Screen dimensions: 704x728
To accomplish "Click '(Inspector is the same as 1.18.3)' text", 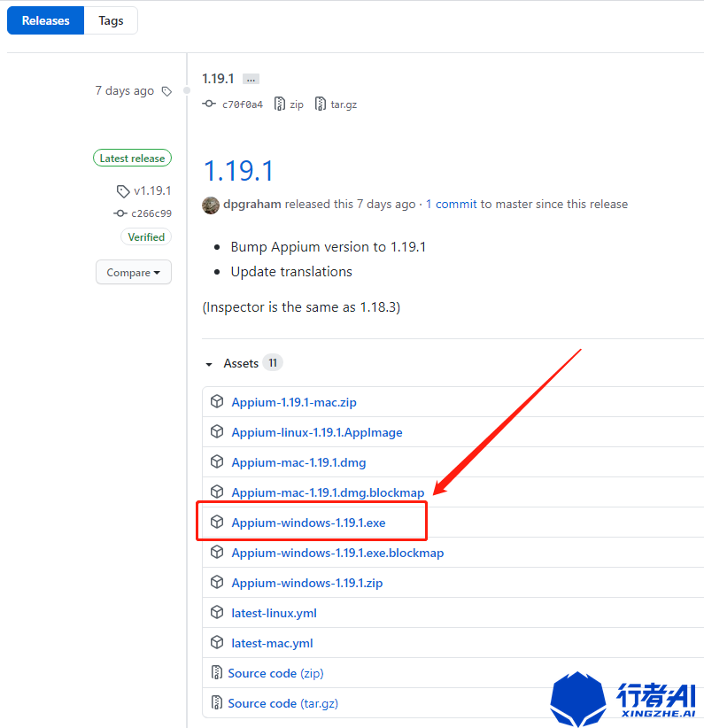I will pos(301,307).
